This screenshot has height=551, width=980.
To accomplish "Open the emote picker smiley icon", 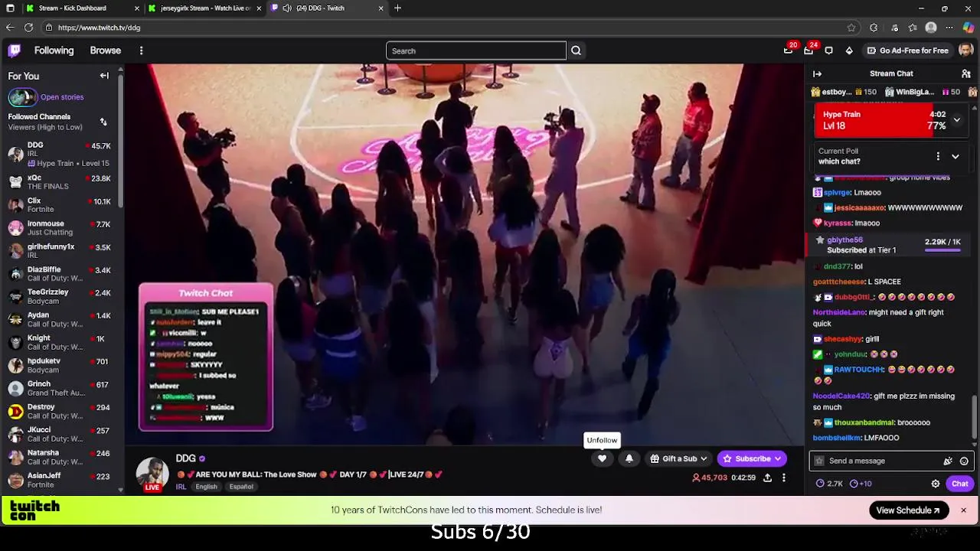I will (x=964, y=461).
